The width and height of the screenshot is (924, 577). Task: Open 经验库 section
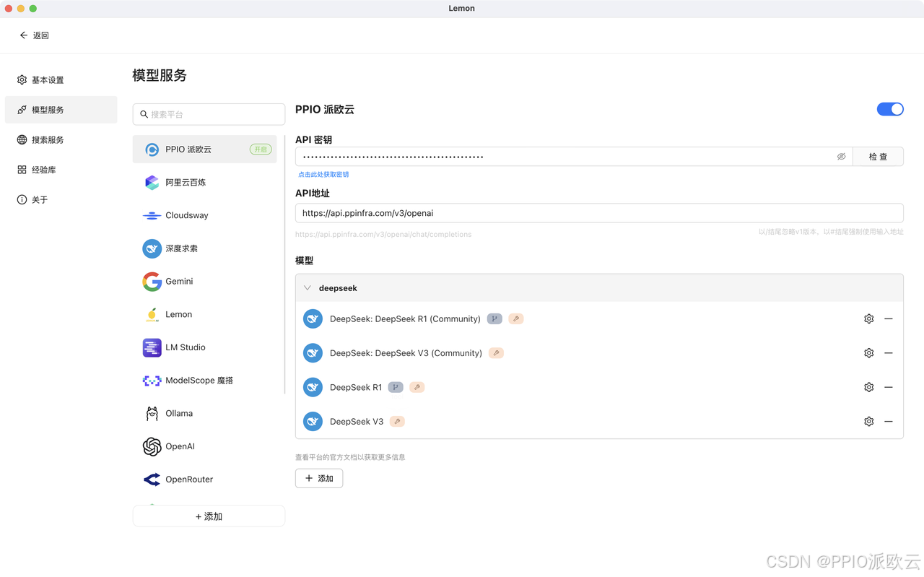[61, 170]
